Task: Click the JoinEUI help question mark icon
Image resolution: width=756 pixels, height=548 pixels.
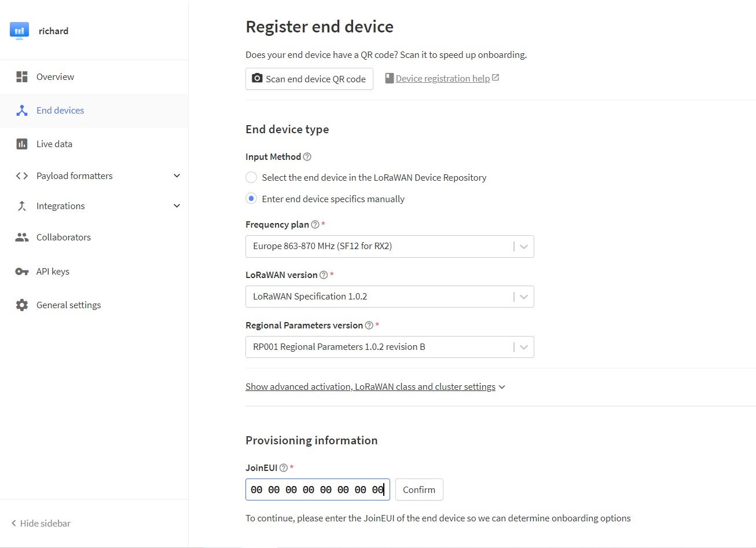Action: point(284,468)
